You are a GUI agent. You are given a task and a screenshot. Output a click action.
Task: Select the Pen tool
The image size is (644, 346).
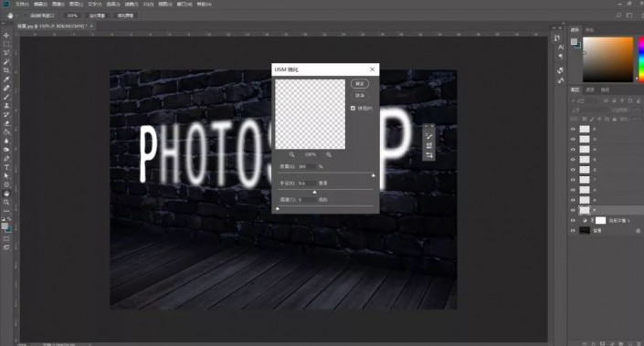click(x=6, y=159)
